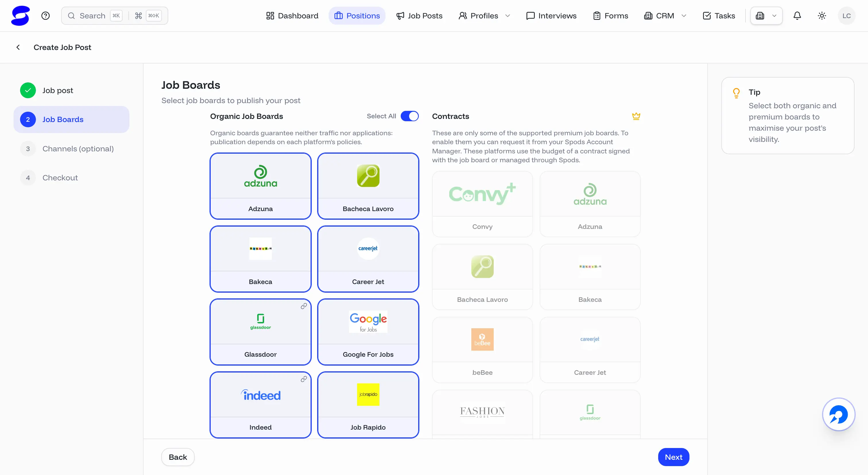Open the Tasks nav item
Screen dimensions: 868x475
click(719, 16)
